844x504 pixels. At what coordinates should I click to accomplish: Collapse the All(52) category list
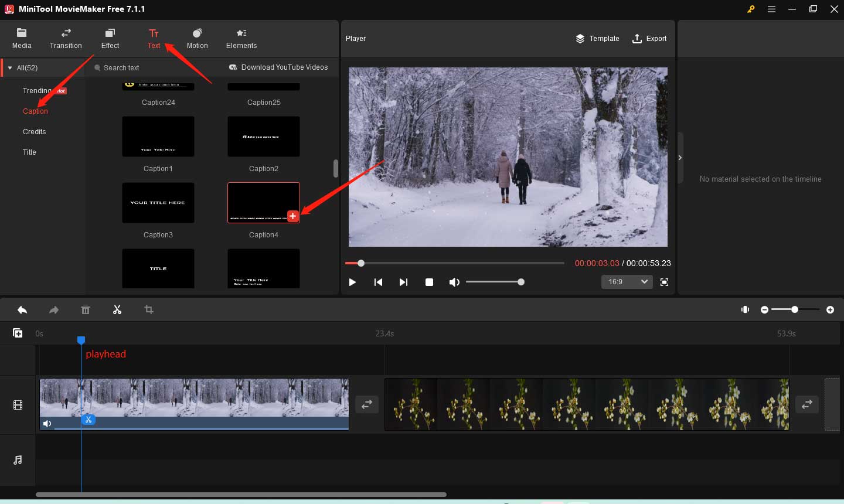pos(9,67)
